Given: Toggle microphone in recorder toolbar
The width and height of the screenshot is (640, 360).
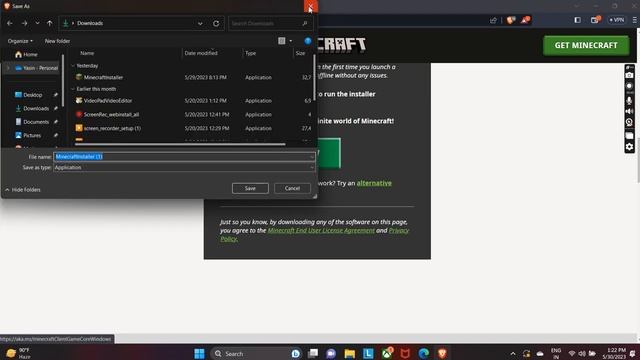Looking at the screenshot, I should (x=629, y=100).
